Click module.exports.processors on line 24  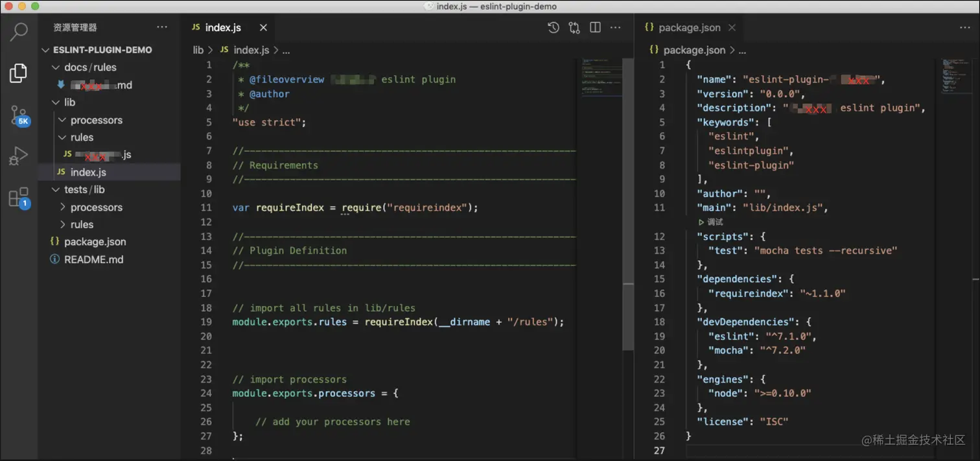coord(304,393)
